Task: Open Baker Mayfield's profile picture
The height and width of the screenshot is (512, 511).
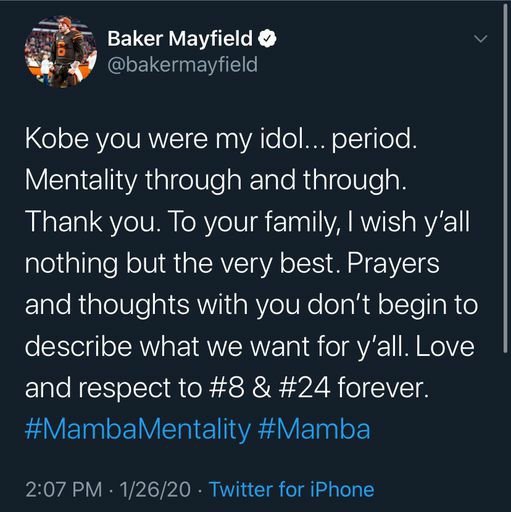Action: coord(60,52)
